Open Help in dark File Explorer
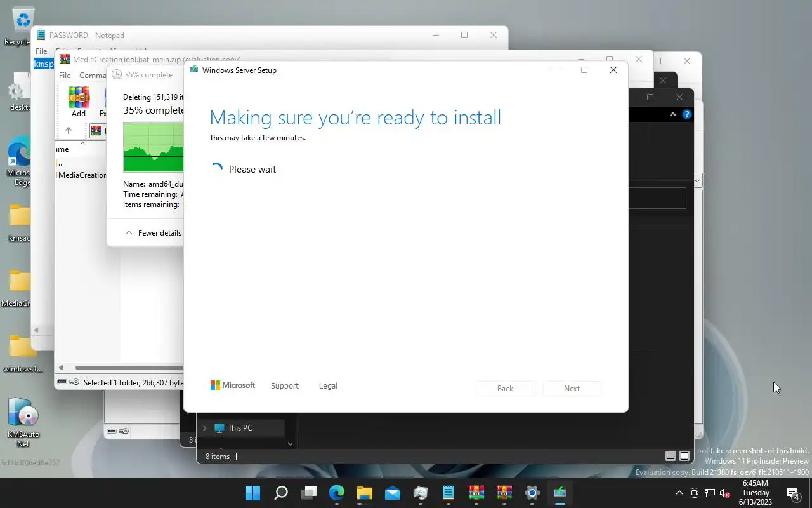Image resolution: width=812 pixels, height=508 pixels. 686,115
